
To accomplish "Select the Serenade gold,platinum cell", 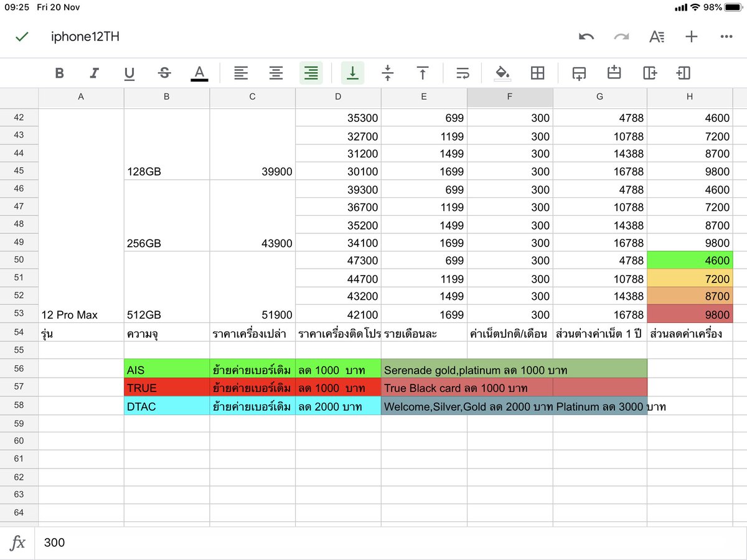I will coord(514,368).
